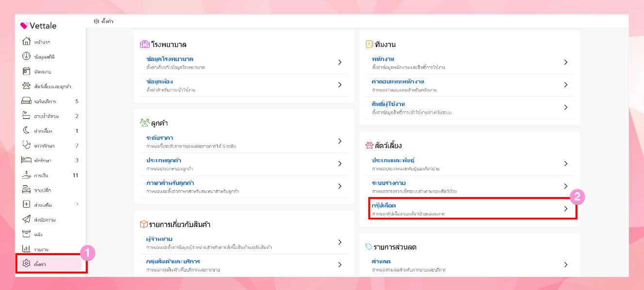Open hospital information (ข้อมูลโรงพยาบาล) chevron arrow
Viewport: 644px width, 290px height.
(x=340, y=62)
